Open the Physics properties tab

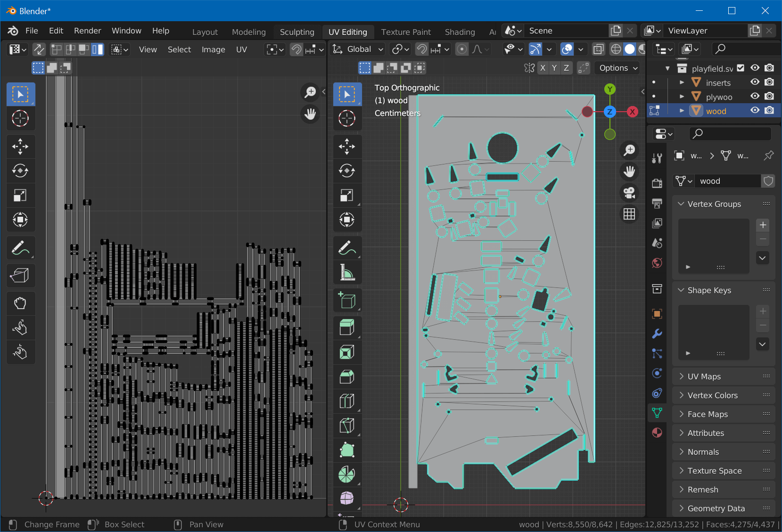[657, 373]
